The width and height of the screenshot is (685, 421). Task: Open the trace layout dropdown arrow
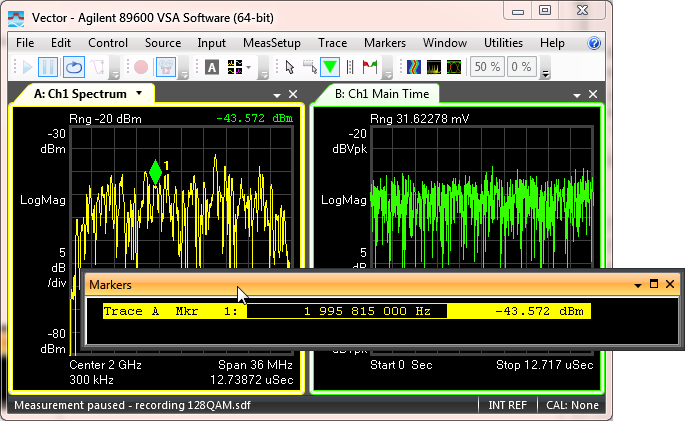(x=249, y=67)
